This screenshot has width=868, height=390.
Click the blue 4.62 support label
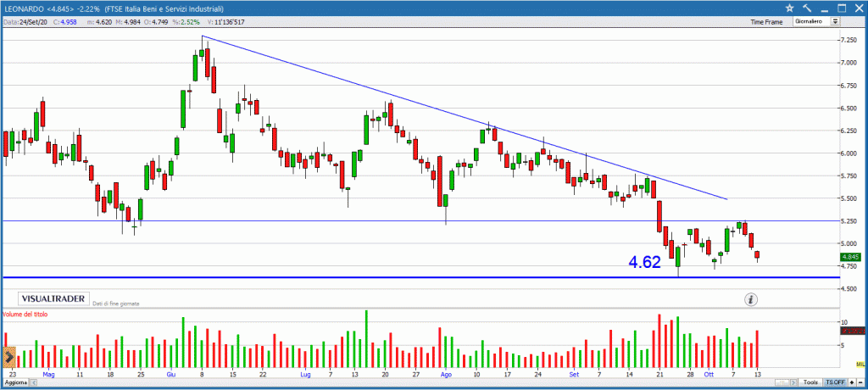(x=644, y=262)
